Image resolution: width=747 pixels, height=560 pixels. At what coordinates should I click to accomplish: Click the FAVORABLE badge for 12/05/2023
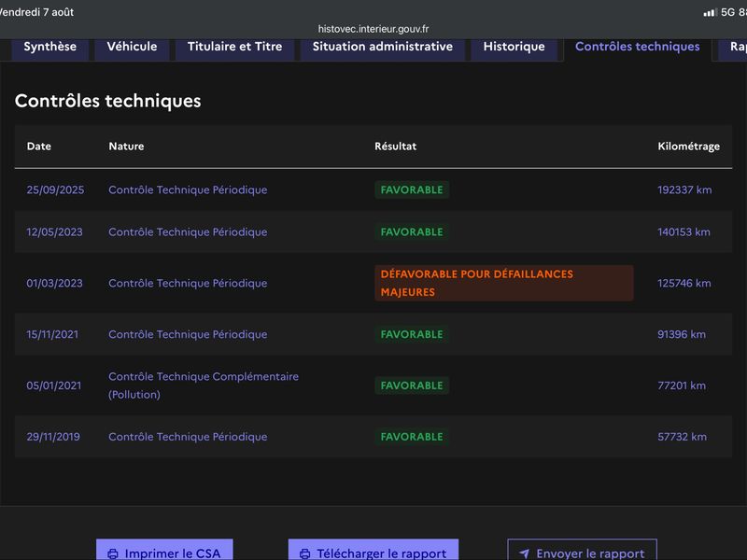point(412,231)
